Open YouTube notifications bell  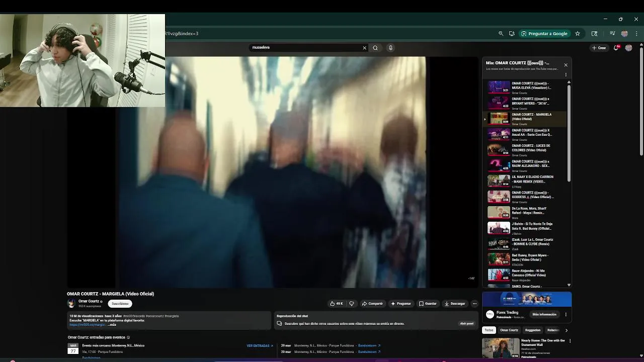(x=616, y=48)
